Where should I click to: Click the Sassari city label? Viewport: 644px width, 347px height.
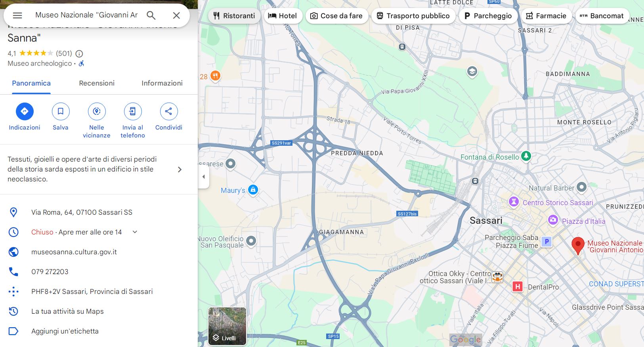(x=486, y=221)
